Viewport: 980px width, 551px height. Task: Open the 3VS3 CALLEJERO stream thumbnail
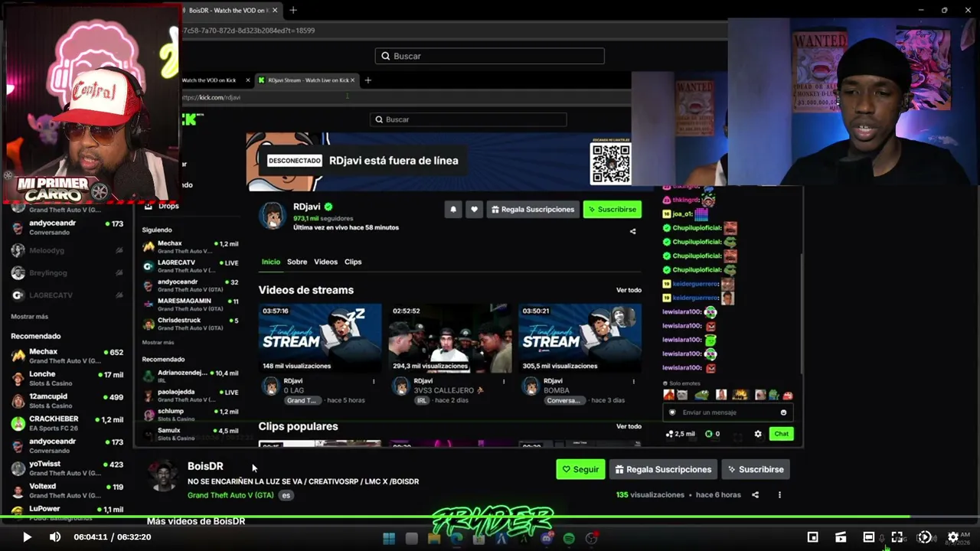pyautogui.click(x=450, y=338)
